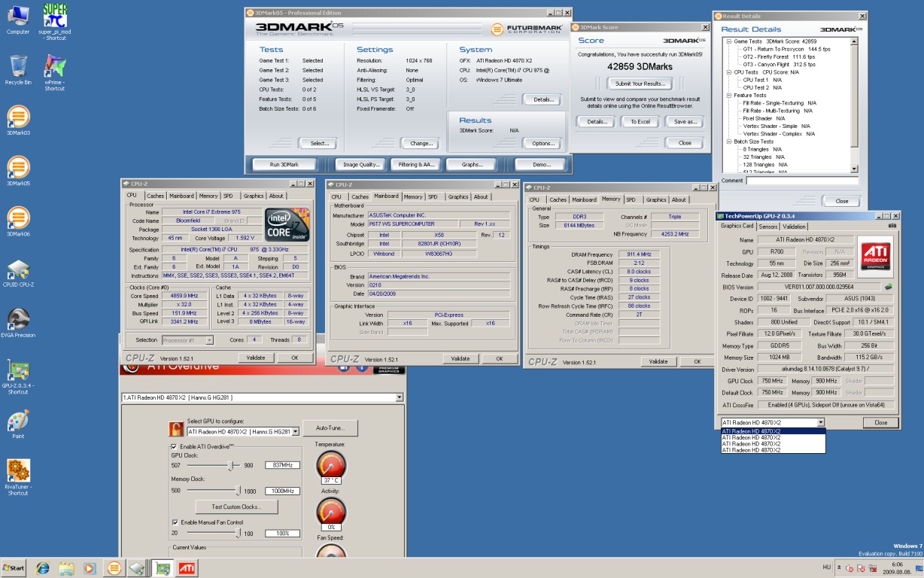Open the About tab in CPU-Z CPU window
The width and height of the screenshot is (924, 578).
pos(277,196)
